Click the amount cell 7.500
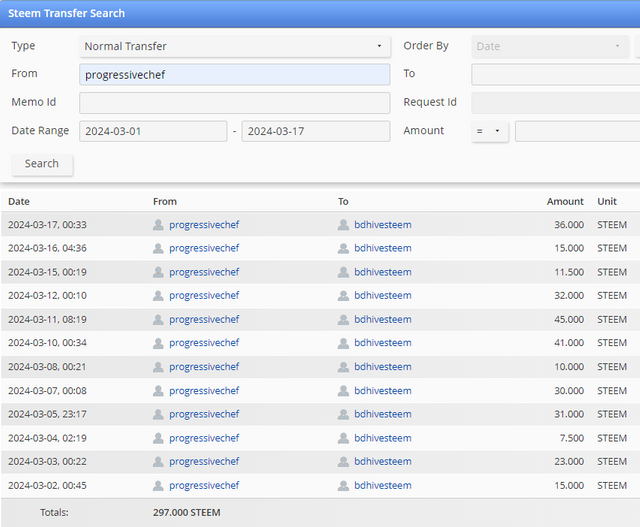Image resolution: width=640 pixels, height=527 pixels. (571, 438)
